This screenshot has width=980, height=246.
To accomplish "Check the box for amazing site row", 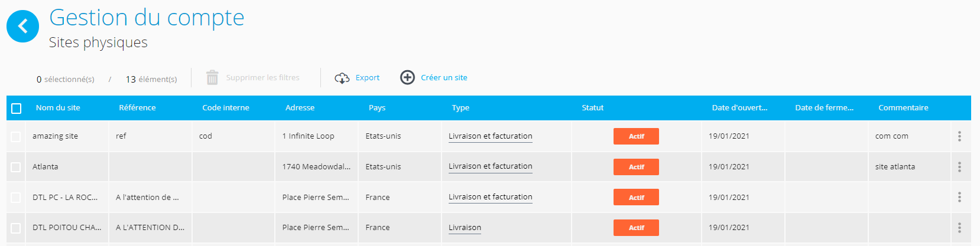I will tap(16, 136).
